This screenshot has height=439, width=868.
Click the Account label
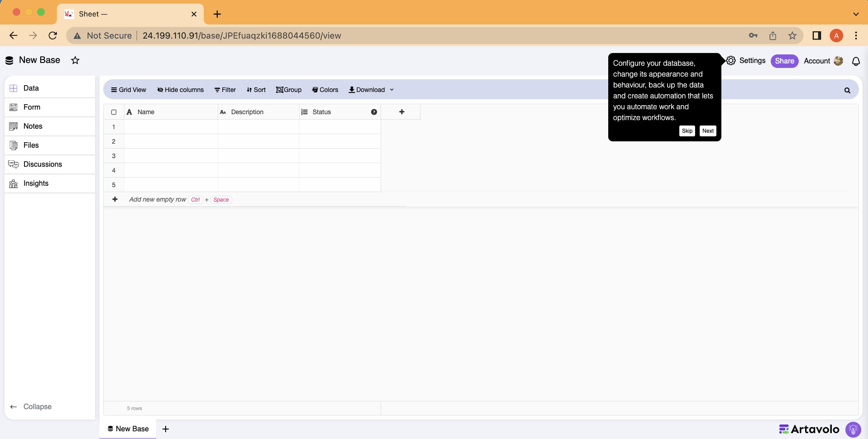[x=817, y=61]
